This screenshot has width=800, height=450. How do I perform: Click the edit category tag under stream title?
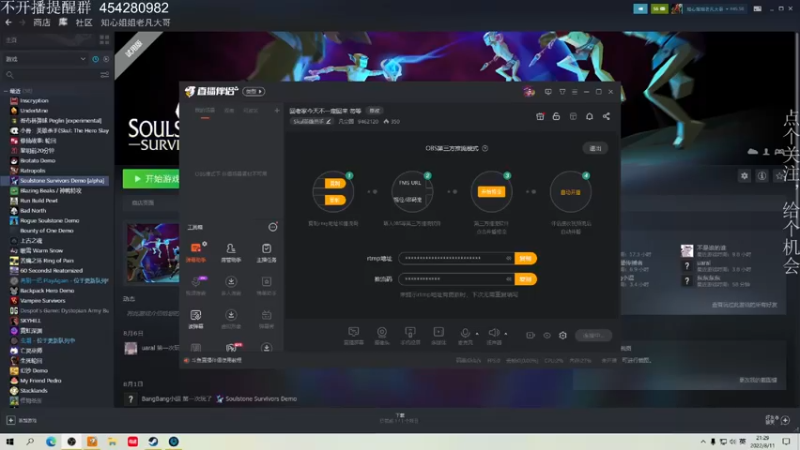(312, 121)
